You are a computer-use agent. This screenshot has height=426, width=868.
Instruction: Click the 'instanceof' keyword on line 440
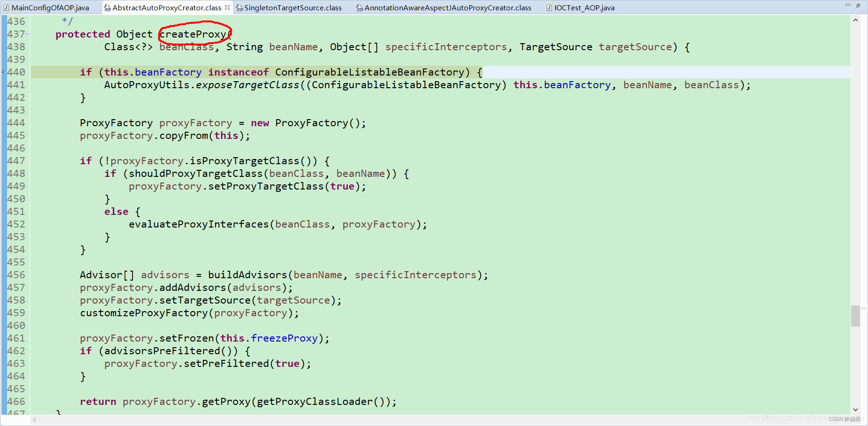pyautogui.click(x=239, y=72)
